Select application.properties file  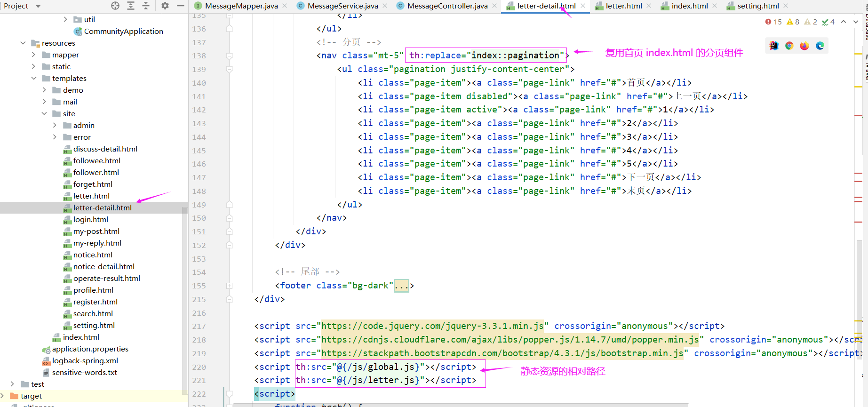tap(85, 349)
